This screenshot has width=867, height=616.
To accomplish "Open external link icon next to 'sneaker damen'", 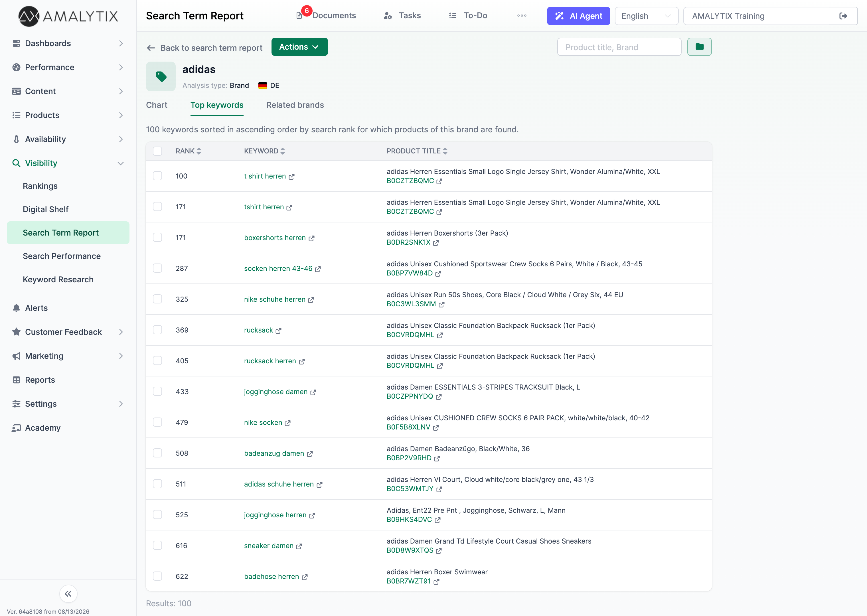I will pos(299,546).
